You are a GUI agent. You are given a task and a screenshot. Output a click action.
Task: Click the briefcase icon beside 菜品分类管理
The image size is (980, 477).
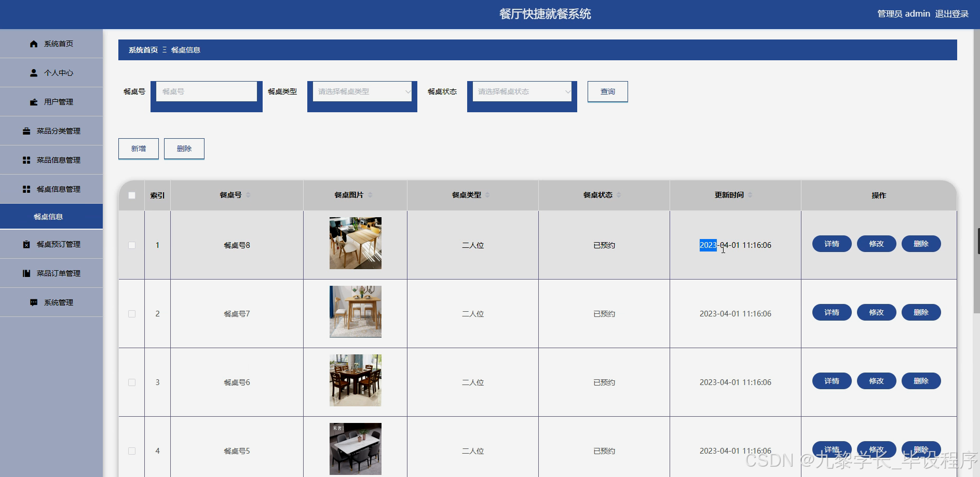(26, 131)
